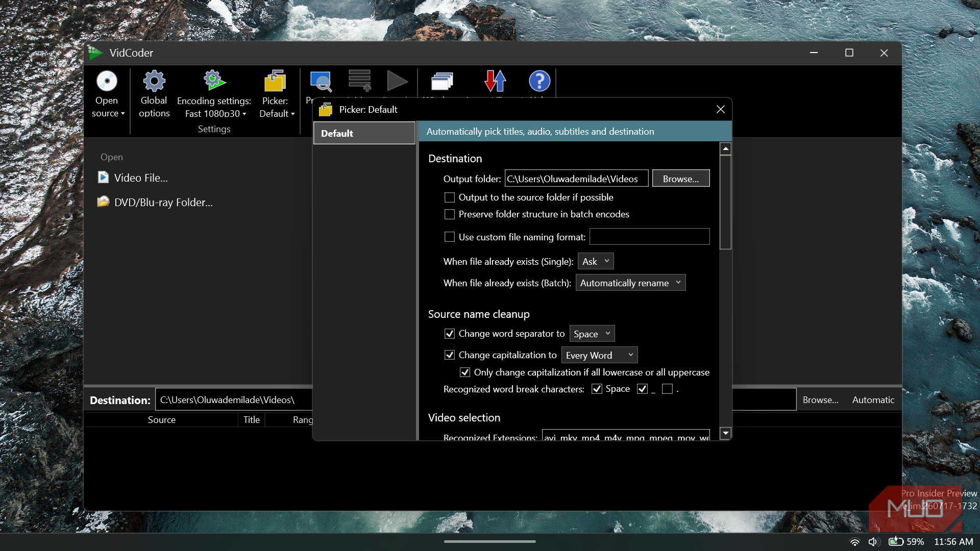
Task: Click the Windows stacked-panels icon
Action: tap(442, 81)
